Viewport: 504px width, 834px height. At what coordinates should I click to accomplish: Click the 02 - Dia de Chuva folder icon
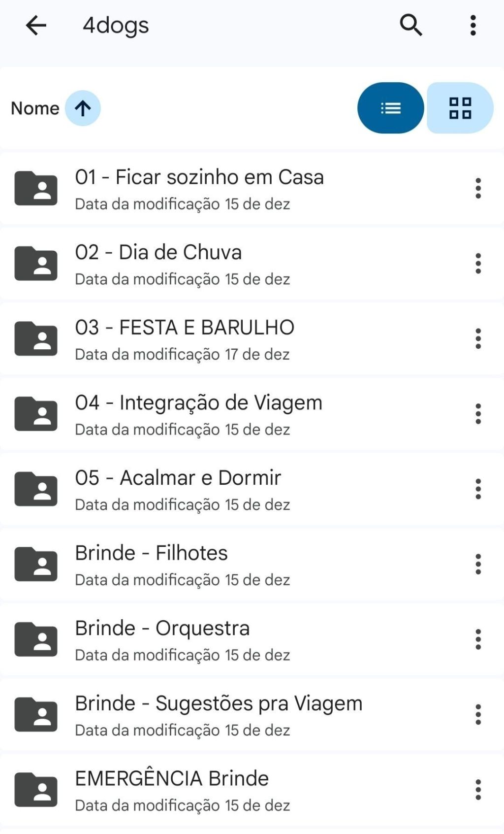(36, 264)
